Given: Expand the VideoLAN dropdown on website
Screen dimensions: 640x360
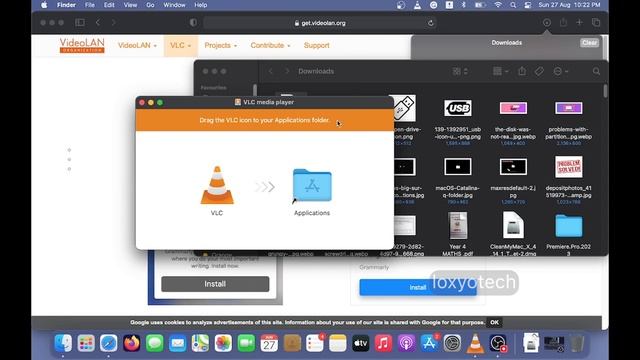Looking at the screenshot, I should [x=137, y=45].
